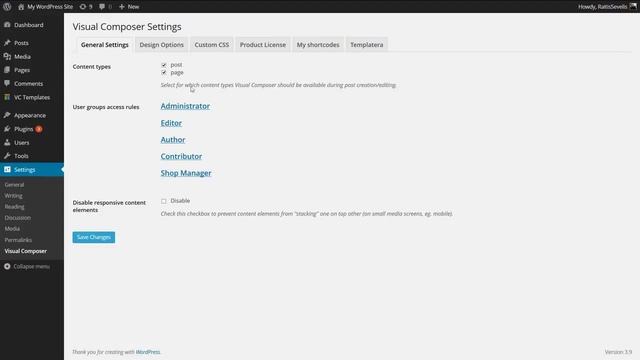The image size is (640, 360).
Task: Click the 'Version 3.9' footer text
Action: (x=618, y=352)
